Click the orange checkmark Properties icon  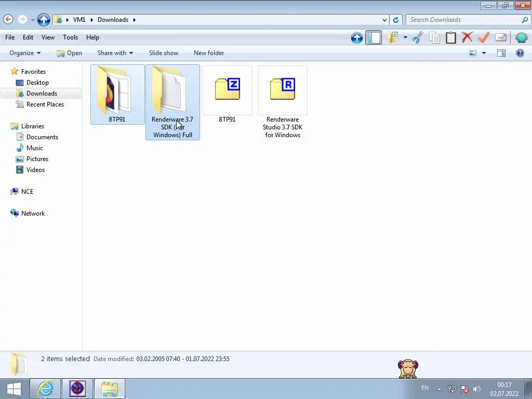(x=484, y=37)
